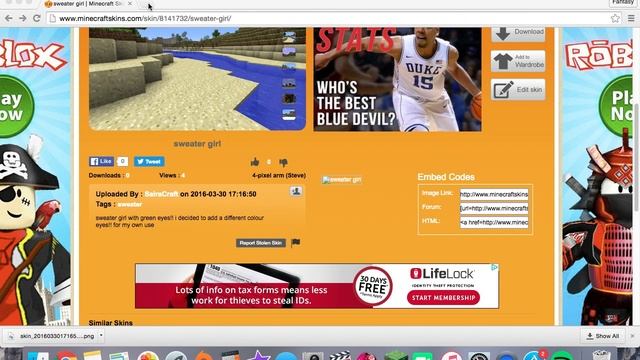Download the sweater girl skin
Viewport: 640px width, 360px height.
[518, 33]
